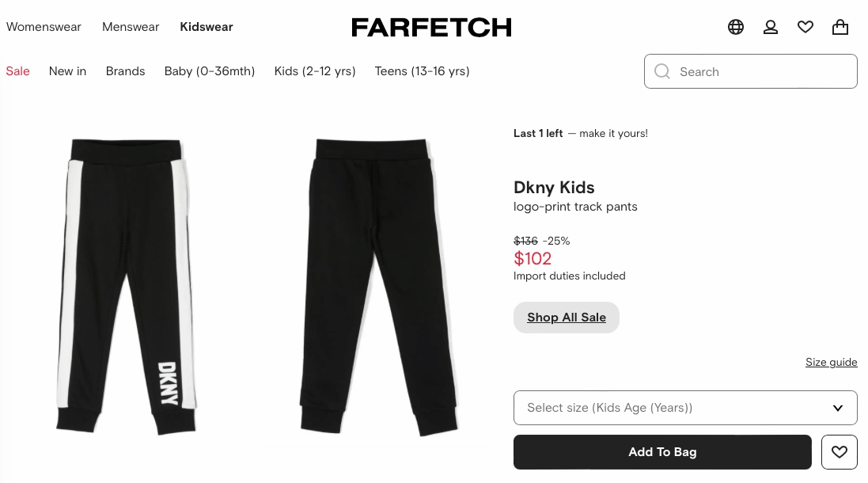Click the search magnifier icon
Screen dimensions: 868x483
[x=662, y=71]
